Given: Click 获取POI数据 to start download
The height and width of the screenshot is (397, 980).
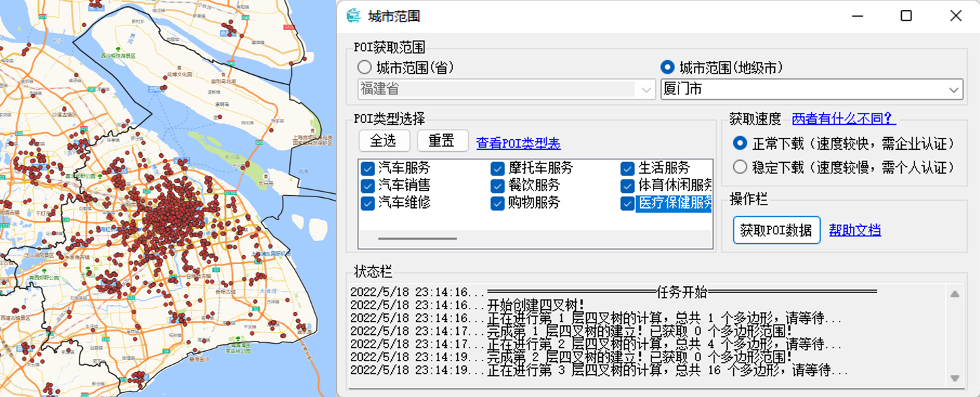Looking at the screenshot, I should (776, 230).
